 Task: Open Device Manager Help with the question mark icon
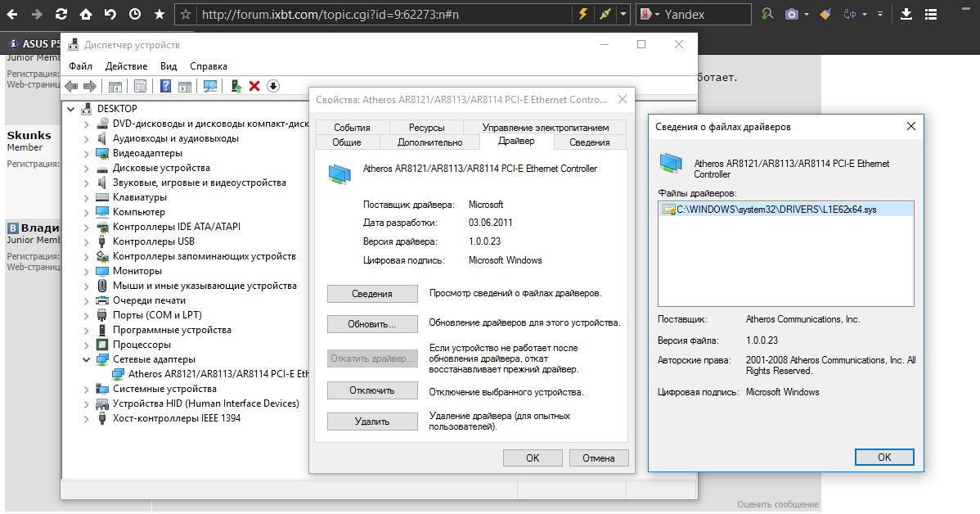point(167,86)
